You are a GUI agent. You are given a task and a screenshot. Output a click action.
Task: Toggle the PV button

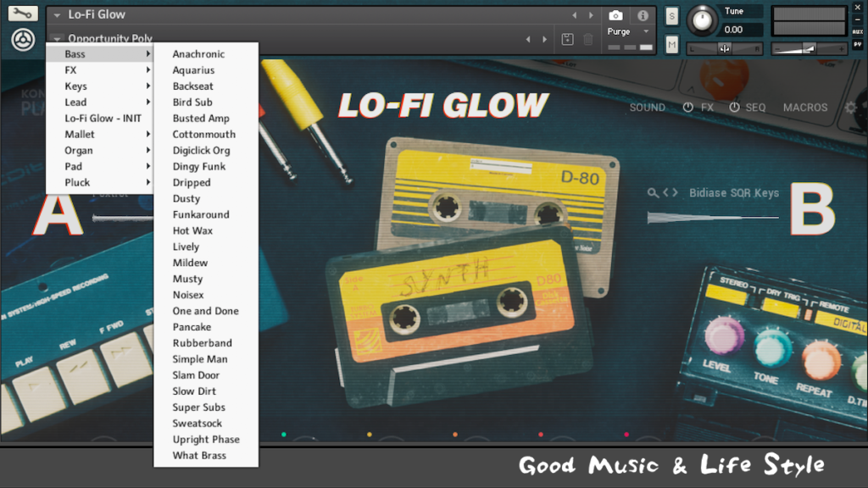point(858,44)
